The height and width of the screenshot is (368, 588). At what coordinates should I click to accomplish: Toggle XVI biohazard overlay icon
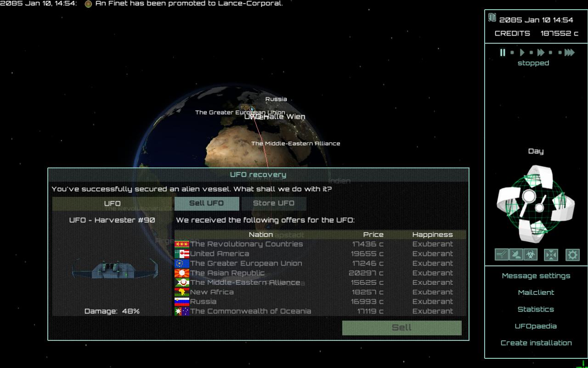(531, 254)
